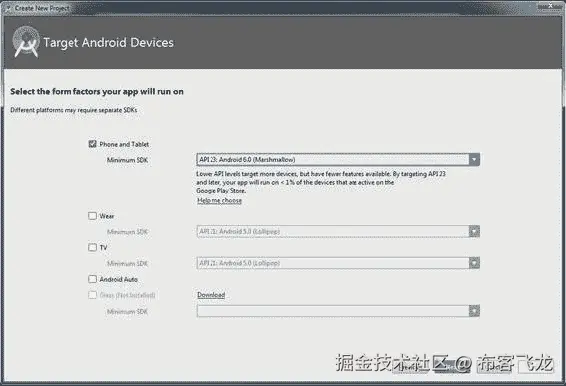Open the Phone and Tablet Minimum SDK dropdown
The height and width of the screenshot is (386, 566).
338,160
